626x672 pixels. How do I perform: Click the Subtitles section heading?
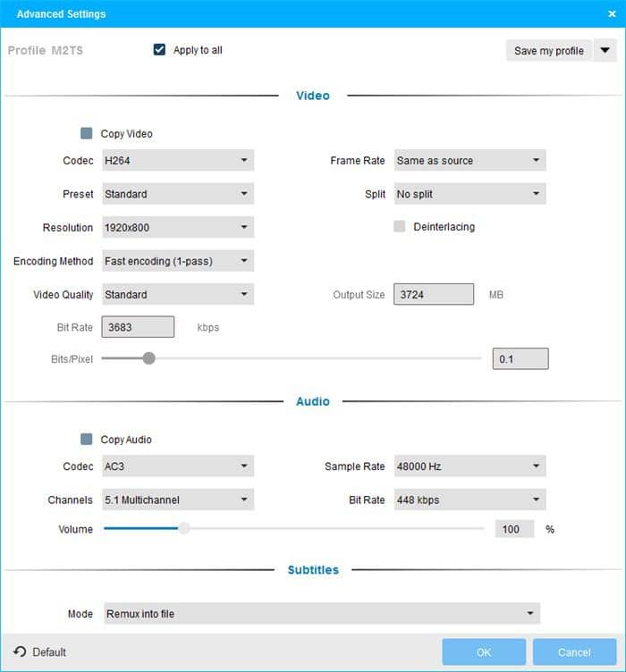point(313,569)
